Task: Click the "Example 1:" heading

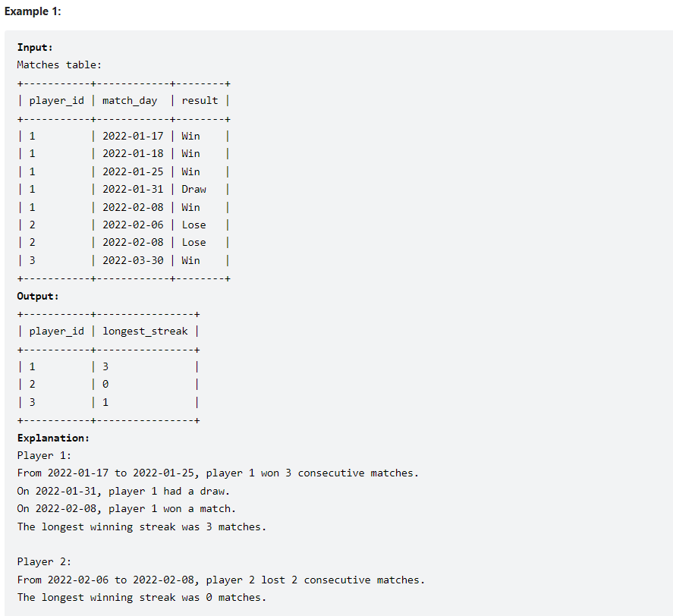Action: [33, 11]
